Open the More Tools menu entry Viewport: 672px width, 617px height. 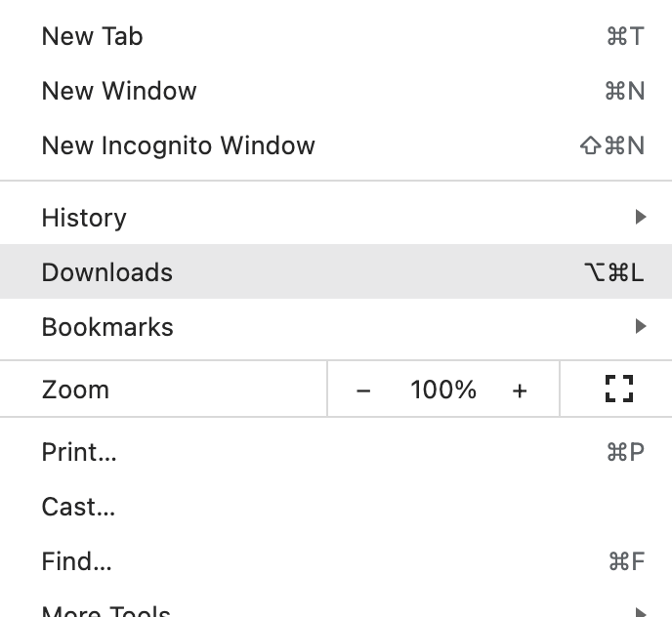tap(336, 608)
